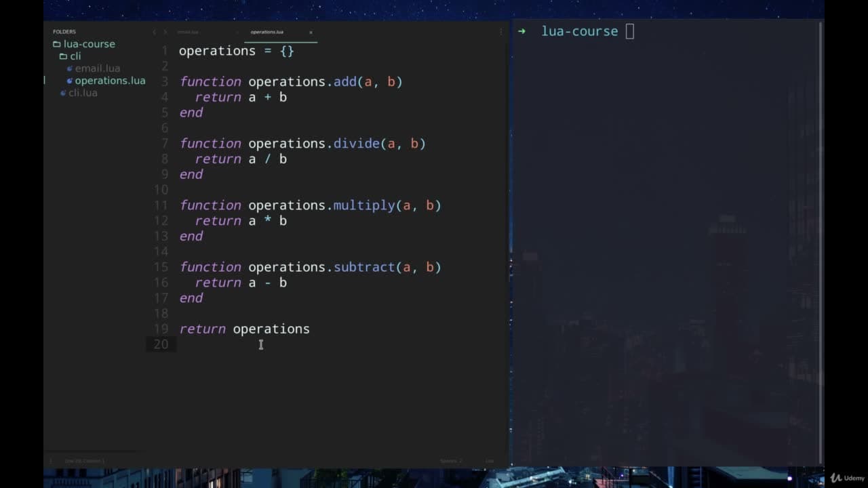Place cursor on 'operations = {}' line
The height and width of the screenshot is (488, 868).
(x=236, y=51)
